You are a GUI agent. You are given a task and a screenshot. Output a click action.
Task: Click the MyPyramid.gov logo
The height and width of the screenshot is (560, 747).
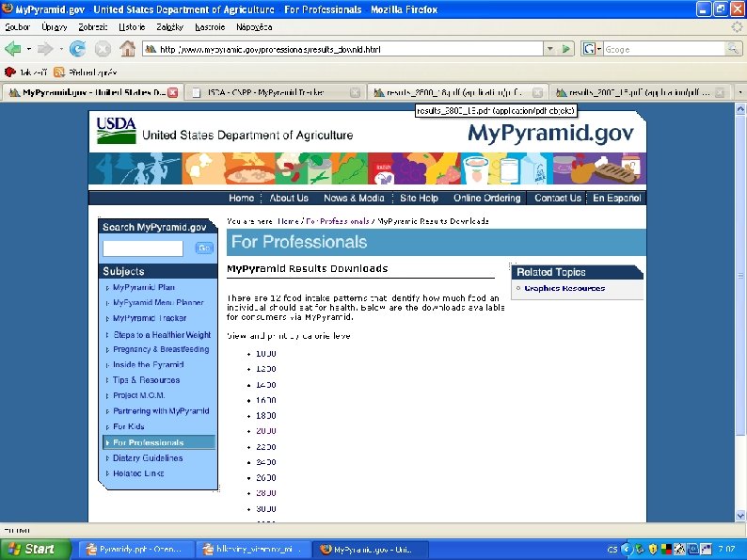click(550, 133)
